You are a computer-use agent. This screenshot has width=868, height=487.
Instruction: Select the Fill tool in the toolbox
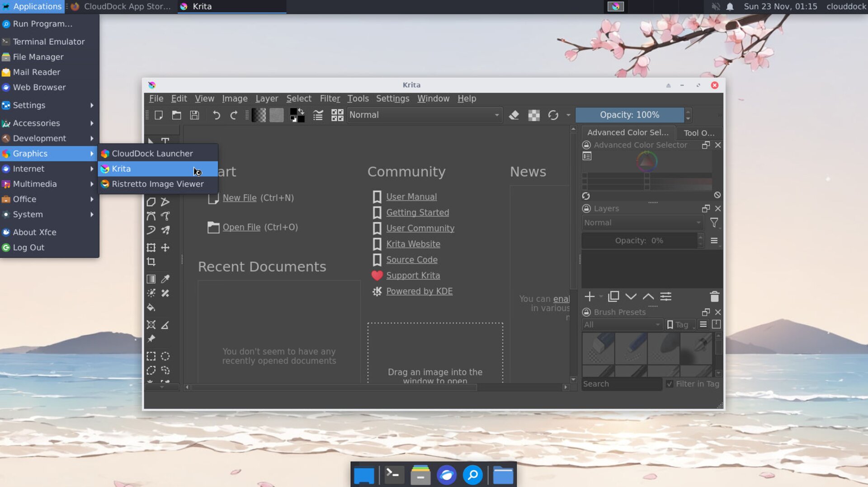(x=151, y=307)
